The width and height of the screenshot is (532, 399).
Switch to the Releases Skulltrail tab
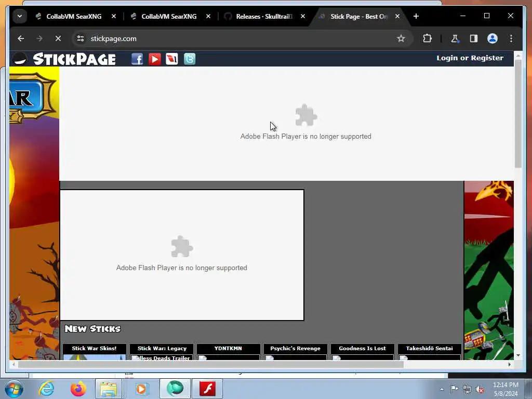tap(263, 16)
